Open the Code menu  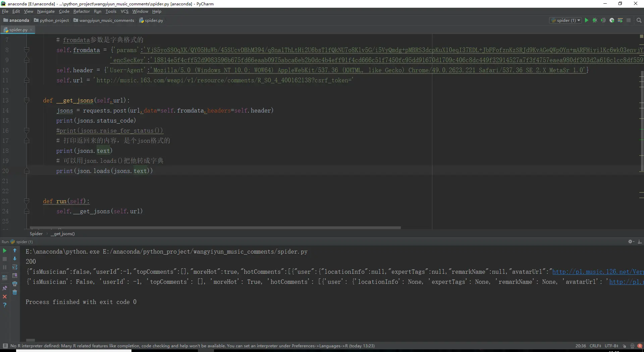click(x=64, y=11)
